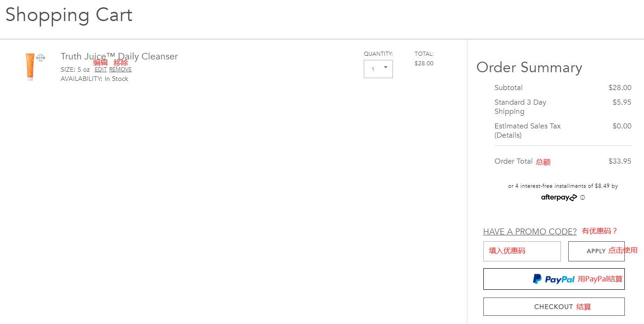
Task: Click the interest-free installments of $8.49 text
Action: (563, 186)
